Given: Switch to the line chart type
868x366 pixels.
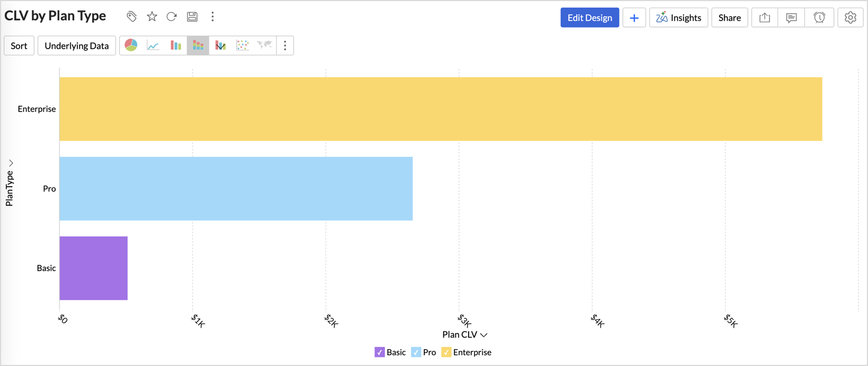Looking at the screenshot, I should click(153, 45).
